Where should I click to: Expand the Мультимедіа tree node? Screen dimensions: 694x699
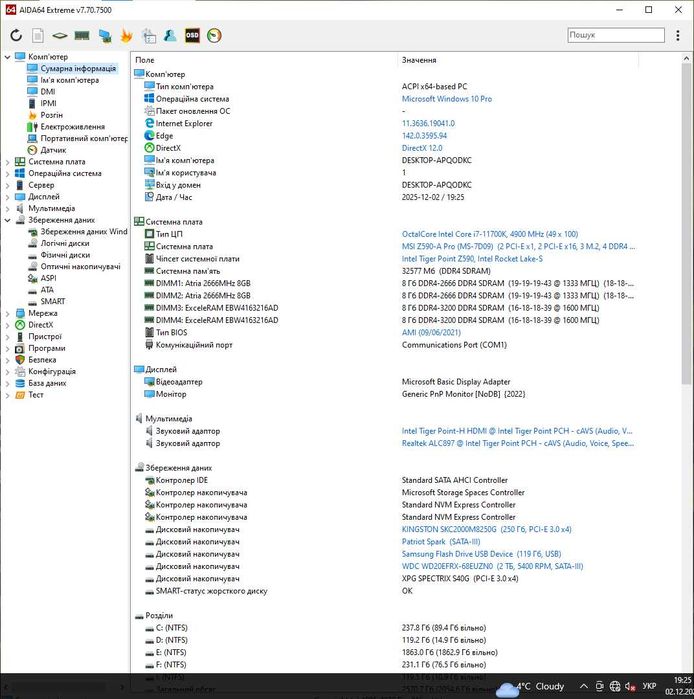[8, 208]
